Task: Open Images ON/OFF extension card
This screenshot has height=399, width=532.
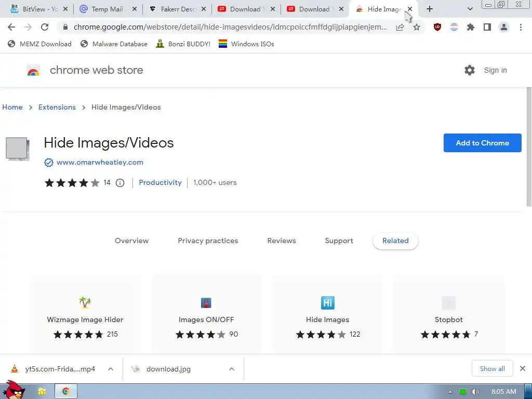Action: [206, 314]
